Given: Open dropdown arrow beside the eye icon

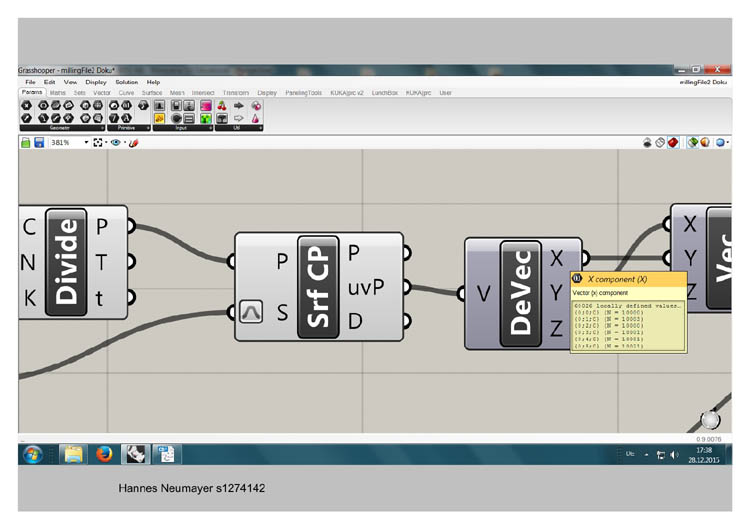Looking at the screenshot, I should pos(124,143).
